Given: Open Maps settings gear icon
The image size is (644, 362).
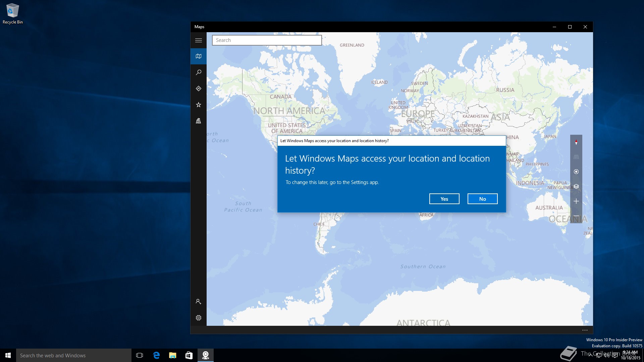Looking at the screenshot, I should pyautogui.click(x=199, y=318).
